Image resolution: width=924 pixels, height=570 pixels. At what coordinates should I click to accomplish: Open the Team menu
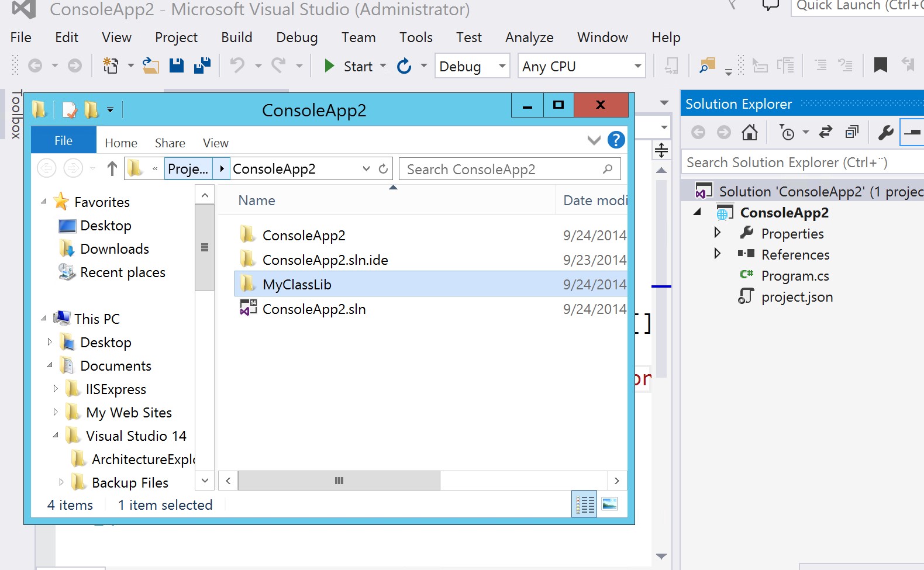coord(358,37)
